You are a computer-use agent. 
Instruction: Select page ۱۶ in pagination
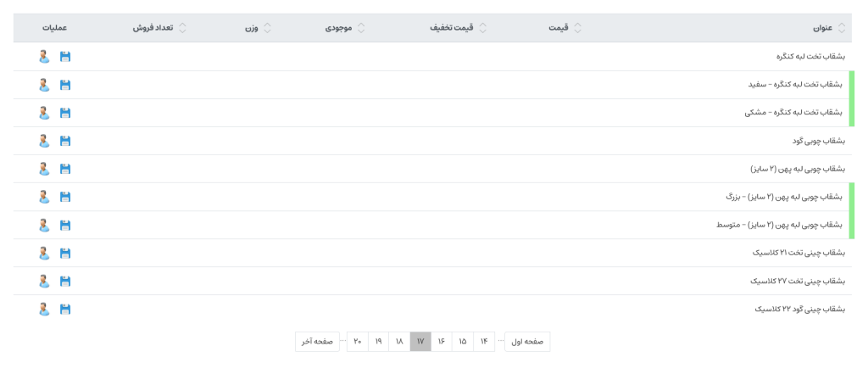[442, 342]
